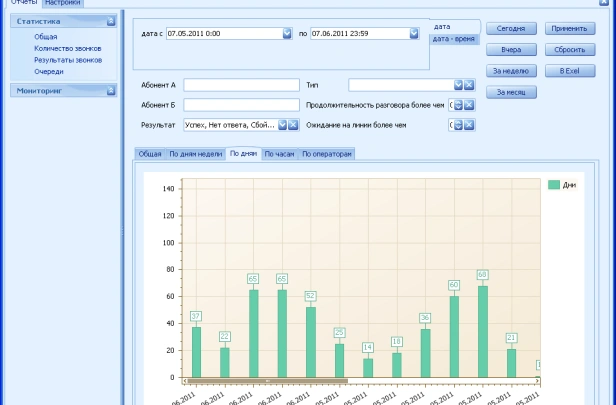This screenshot has height=405, width=616.
Task: Open the Тип dropdown list
Action: coord(458,85)
